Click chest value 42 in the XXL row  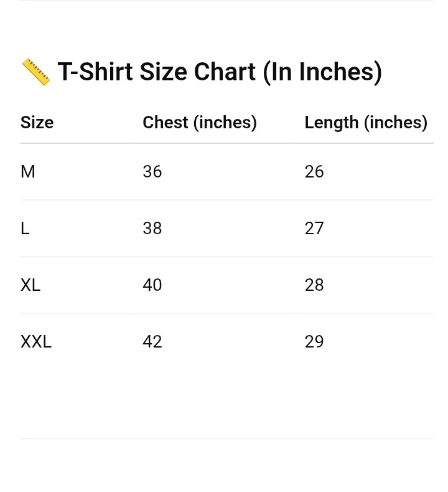point(152,342)
